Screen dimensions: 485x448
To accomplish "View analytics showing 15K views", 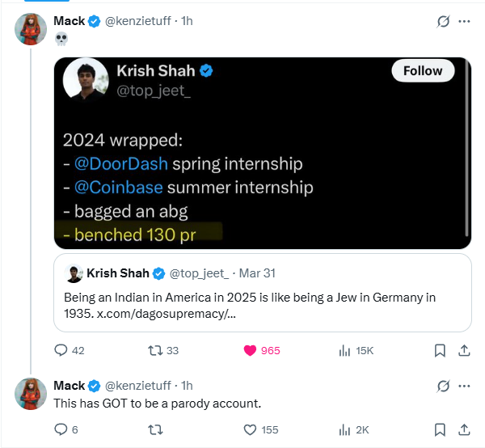I will [356, 350].
